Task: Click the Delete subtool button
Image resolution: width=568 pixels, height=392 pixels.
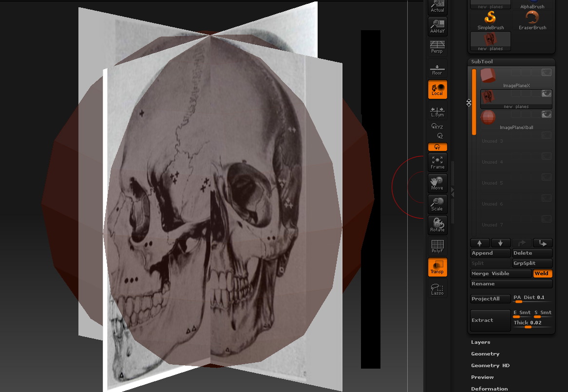Action: point(532,253)
